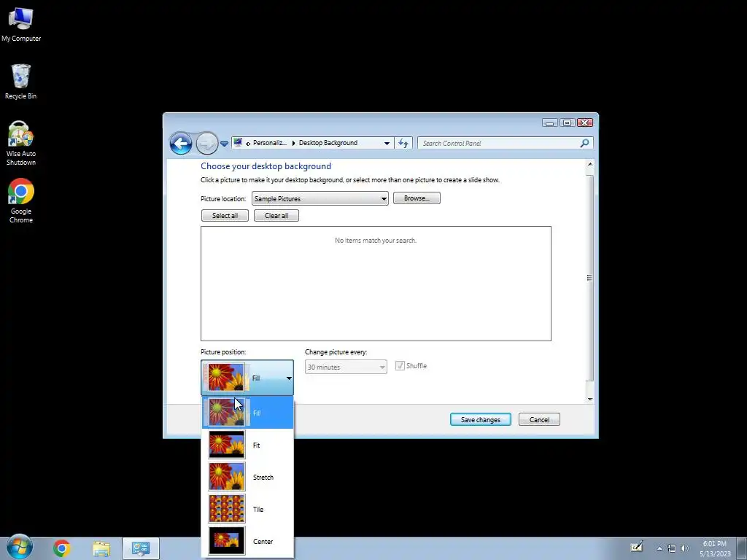Choose the Tile picture position option
Screen dimensions: 747x560
point(248,509)
